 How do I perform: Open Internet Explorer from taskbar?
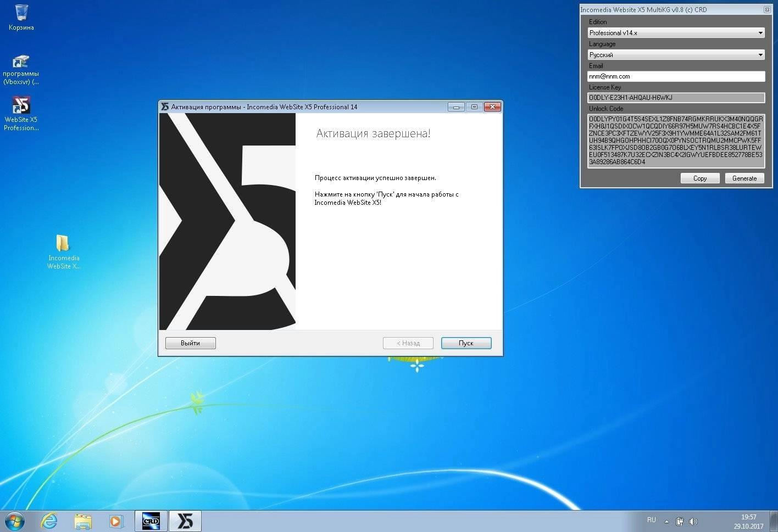click(49, 521)
